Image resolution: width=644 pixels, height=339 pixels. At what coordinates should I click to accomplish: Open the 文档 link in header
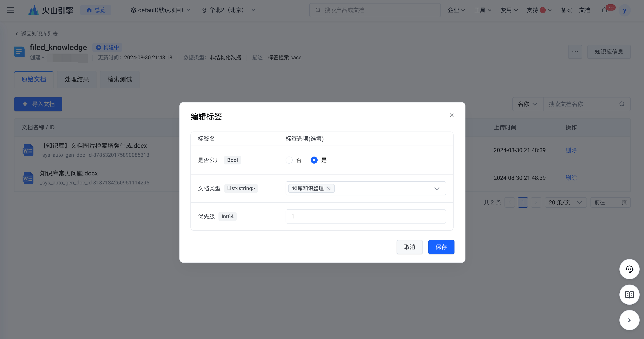coord(585,10)
